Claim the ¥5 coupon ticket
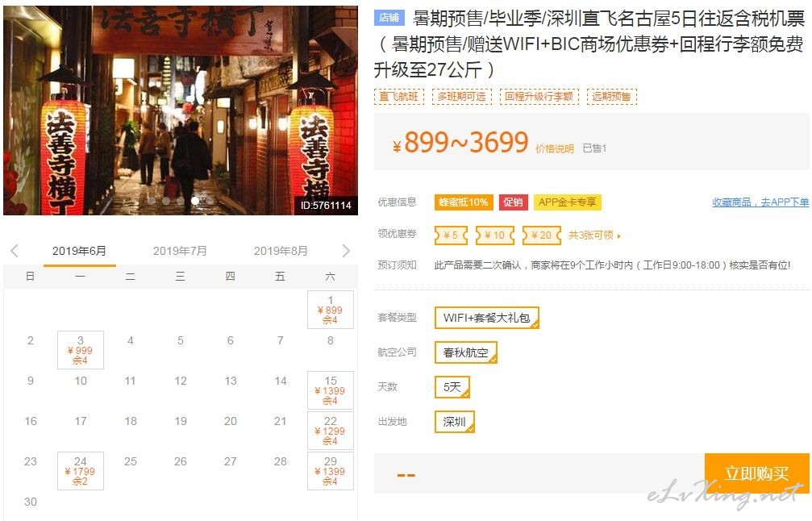This screenshot has width=812, height=521. pos(451,235)
